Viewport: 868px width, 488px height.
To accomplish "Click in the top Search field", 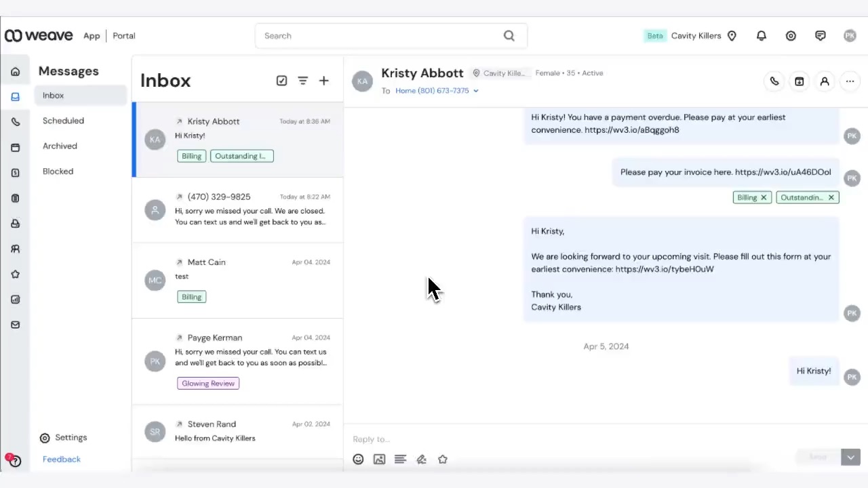I will click(x=380, y=36).
